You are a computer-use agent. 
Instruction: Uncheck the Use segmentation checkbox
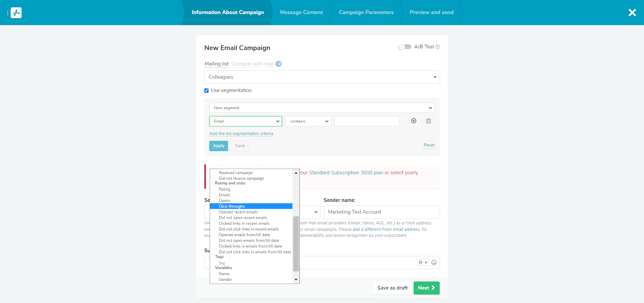[x=206, y=90]
